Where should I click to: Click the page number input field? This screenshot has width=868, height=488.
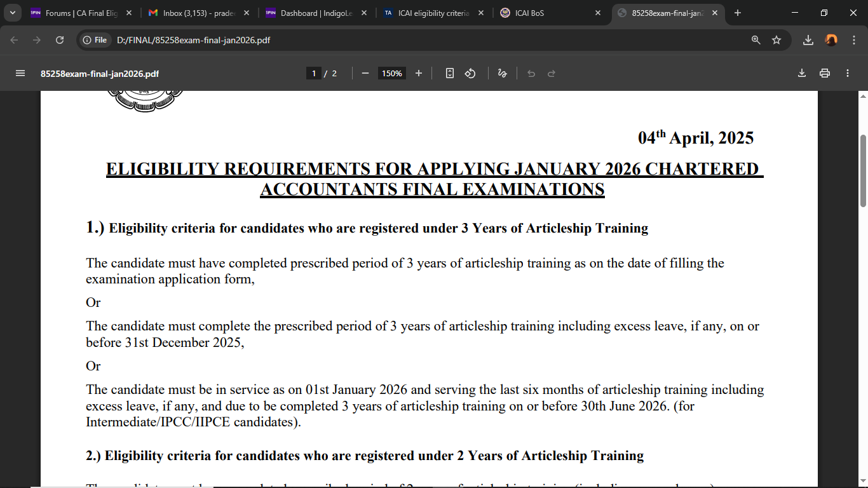pos(313,74)
